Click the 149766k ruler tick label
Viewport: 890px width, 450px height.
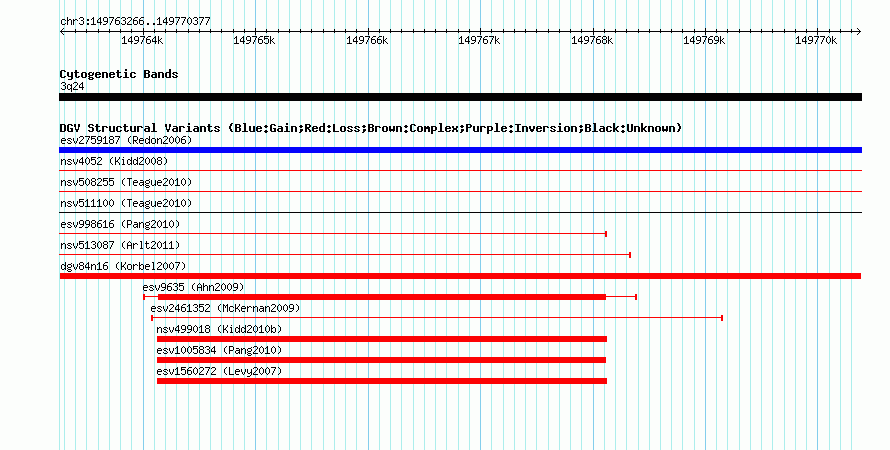click(367, 40)
